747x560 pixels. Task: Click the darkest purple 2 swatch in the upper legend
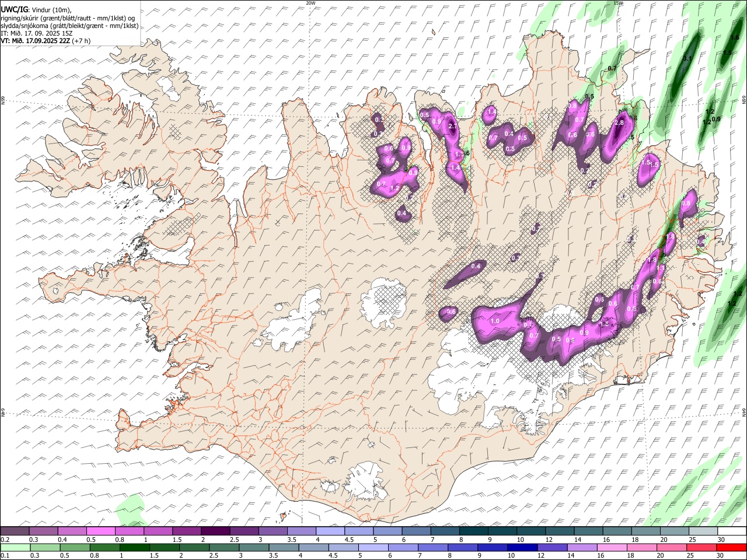215,531
